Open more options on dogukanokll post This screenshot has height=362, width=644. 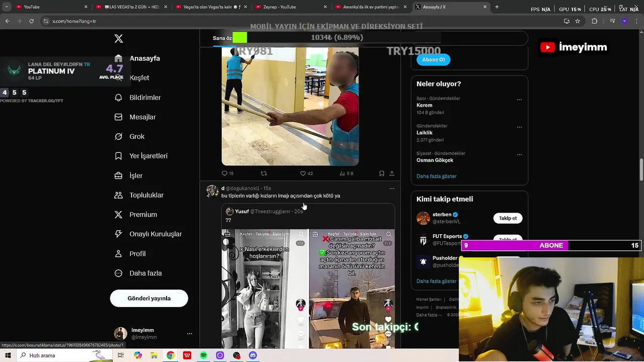392,189
